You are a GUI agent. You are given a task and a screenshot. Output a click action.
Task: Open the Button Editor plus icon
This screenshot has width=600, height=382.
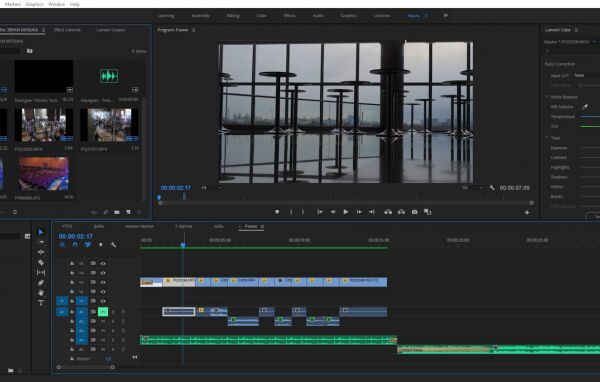[x=527, y=212]
